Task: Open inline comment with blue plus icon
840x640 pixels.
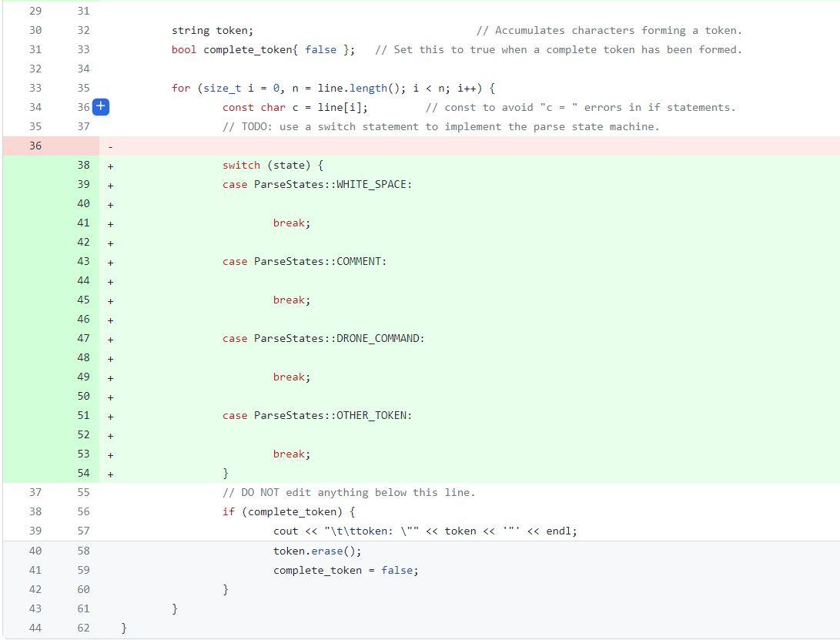Action: coord(101,107)
